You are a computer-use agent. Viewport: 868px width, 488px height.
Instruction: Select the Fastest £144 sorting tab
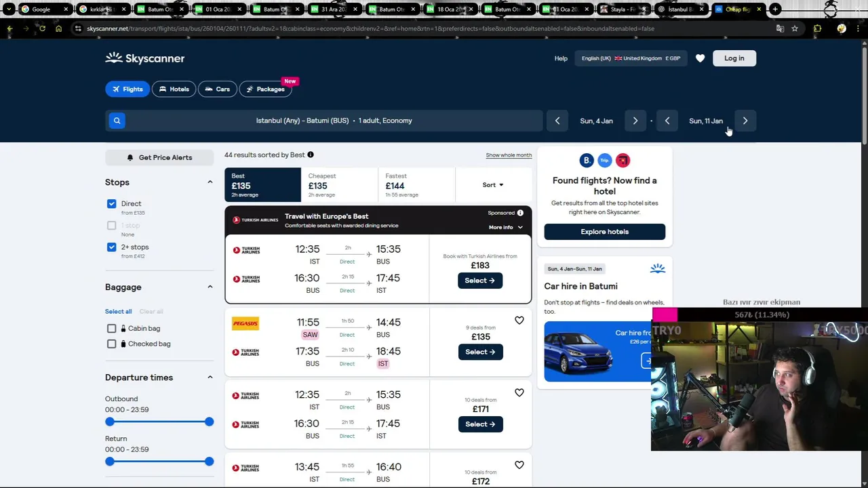point(416,184)
